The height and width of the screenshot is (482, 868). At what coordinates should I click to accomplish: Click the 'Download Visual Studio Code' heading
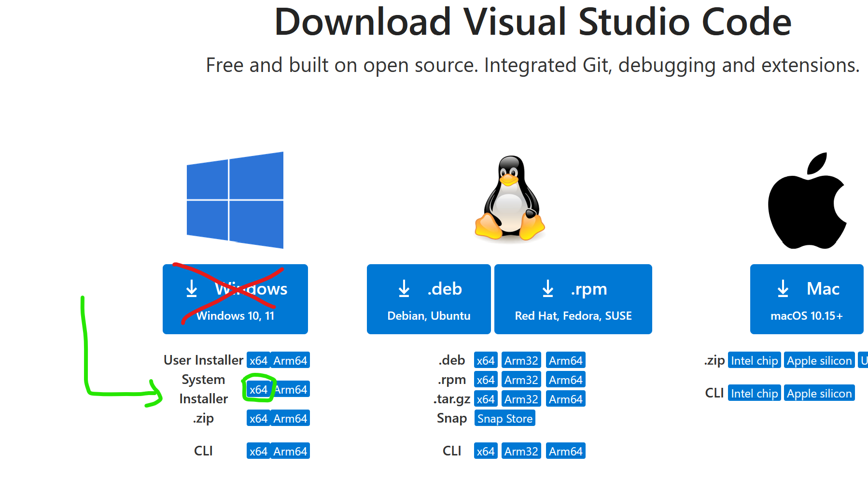tap(533, 22)
